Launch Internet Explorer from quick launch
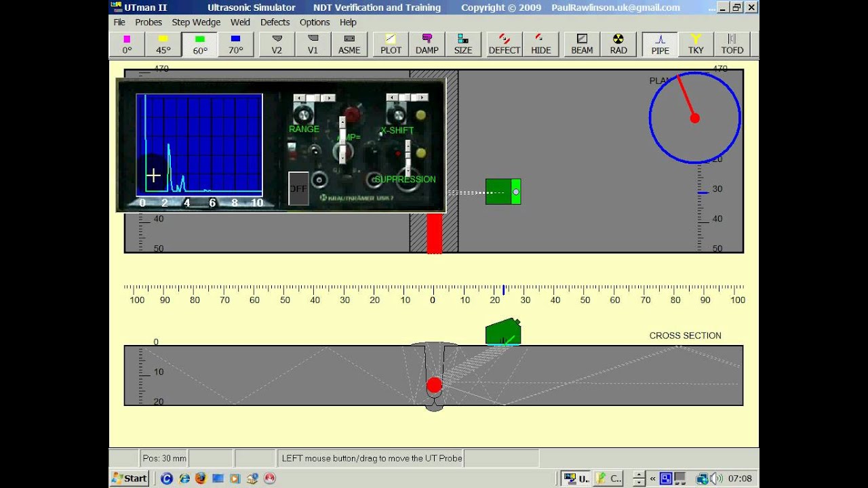The height and width of the screenshot is (488, 868). (184, 479)
